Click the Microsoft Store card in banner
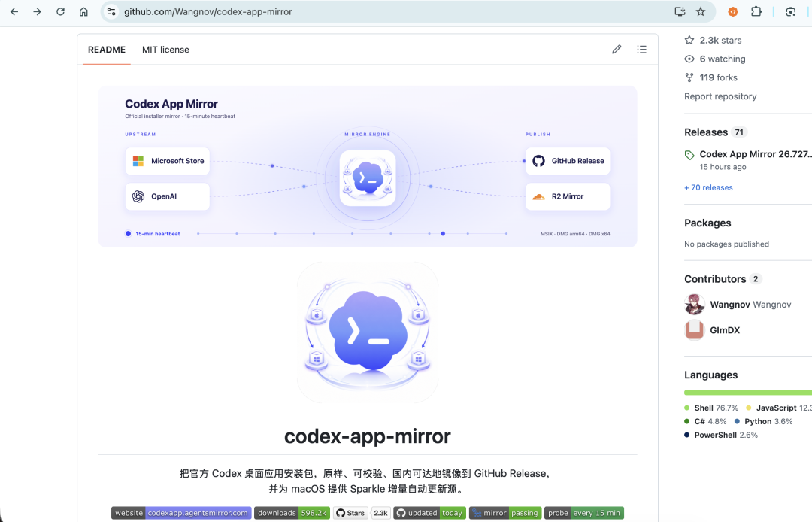 (167, 161)
